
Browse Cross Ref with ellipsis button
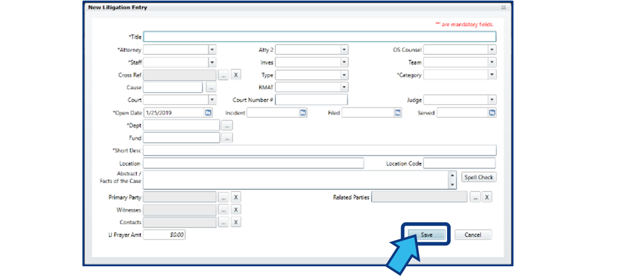pyautogui.click(x=223, y=75)
